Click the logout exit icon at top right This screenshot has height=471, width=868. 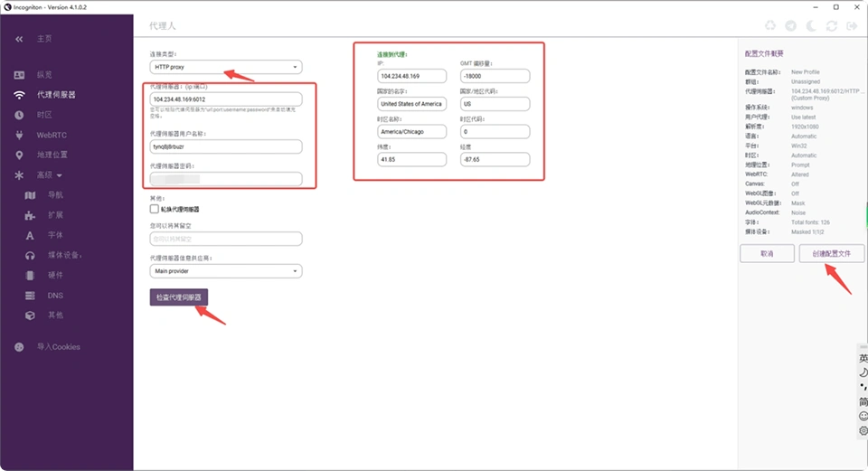(x=853, y=27)
